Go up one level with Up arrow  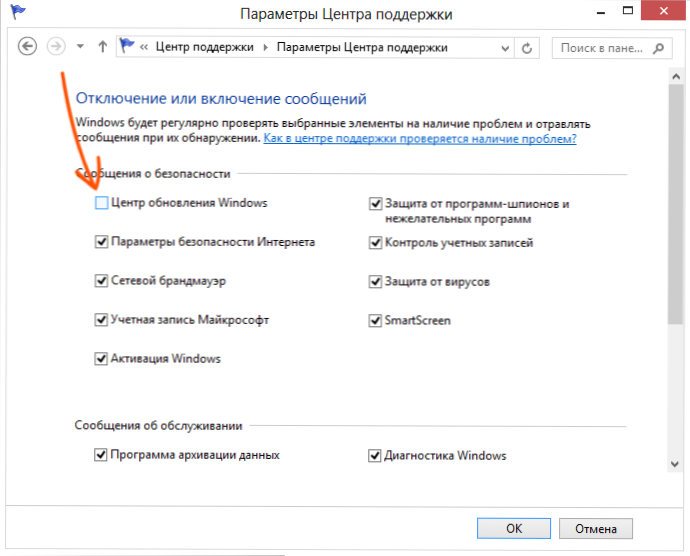pyautogui.click(x=103, y=47)
